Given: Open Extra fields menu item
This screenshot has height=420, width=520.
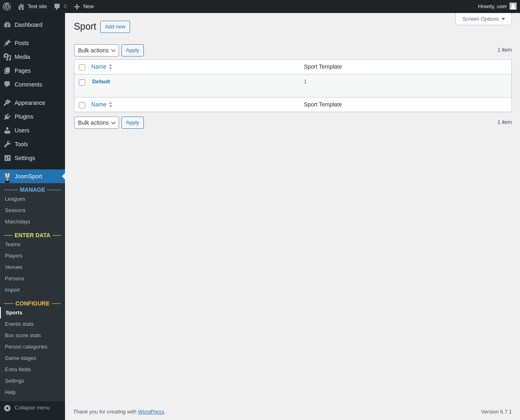Looking at the screenshot, I should [18, 370].
